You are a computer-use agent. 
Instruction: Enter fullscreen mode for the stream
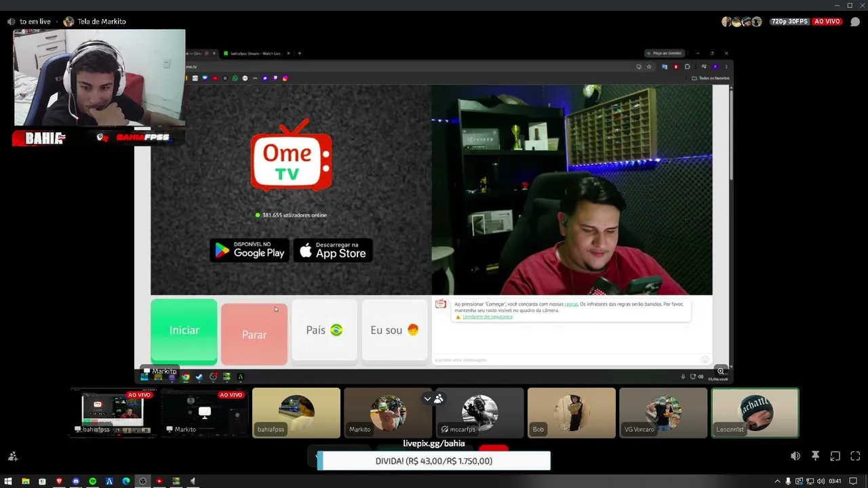(855, 456)
